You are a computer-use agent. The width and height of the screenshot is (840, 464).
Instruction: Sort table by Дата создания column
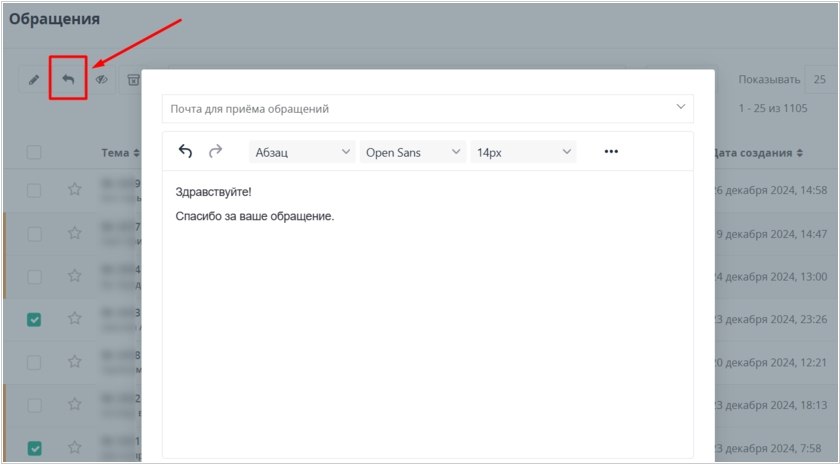[x=757, y=153]
